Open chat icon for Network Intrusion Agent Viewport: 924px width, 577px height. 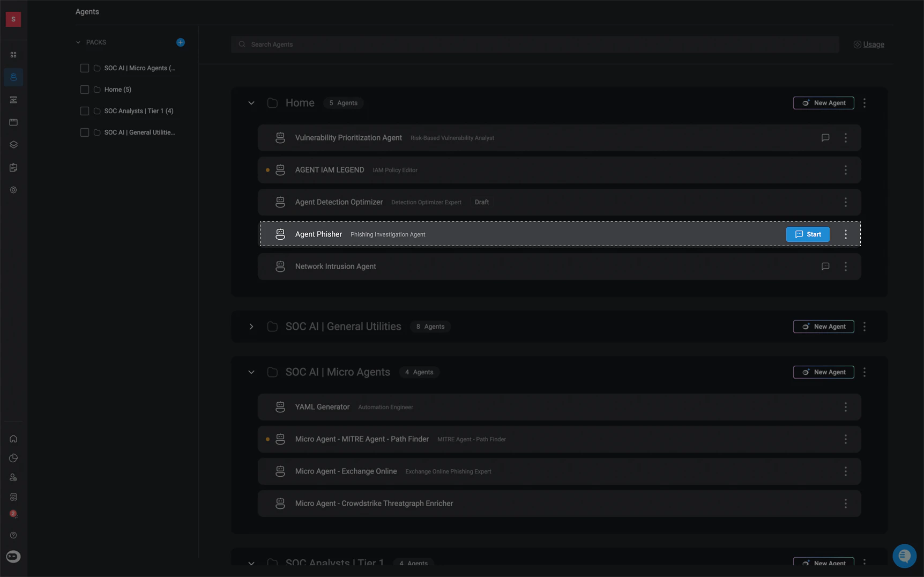click(x=825, y=267)
